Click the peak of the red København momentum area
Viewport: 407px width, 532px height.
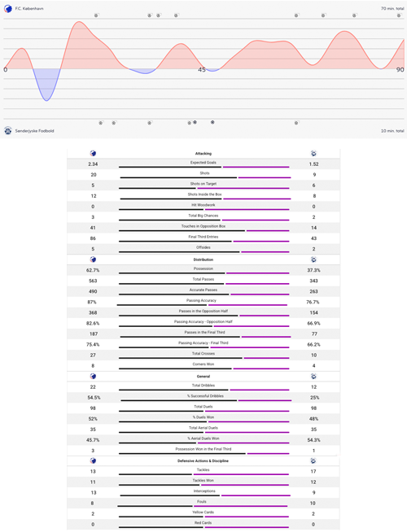point(79,23)
